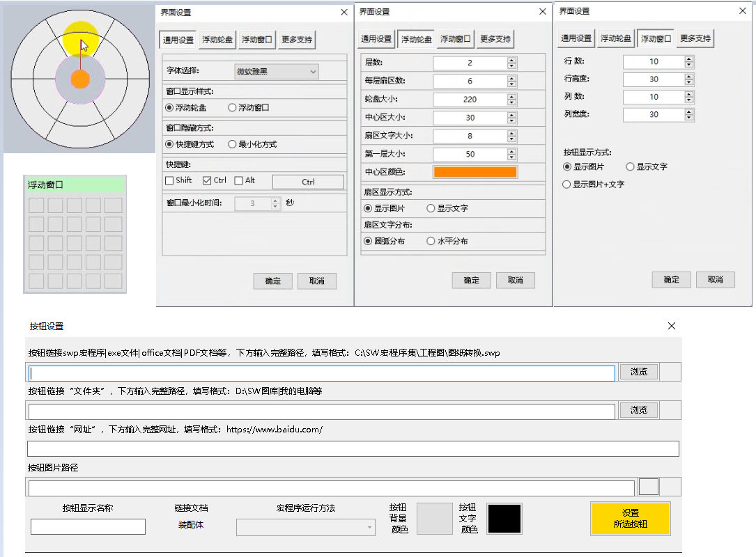The height and width of the screenshot is (557, 756).
Task: Click 确定 in the general settings dialog
Action: point(273,281)
